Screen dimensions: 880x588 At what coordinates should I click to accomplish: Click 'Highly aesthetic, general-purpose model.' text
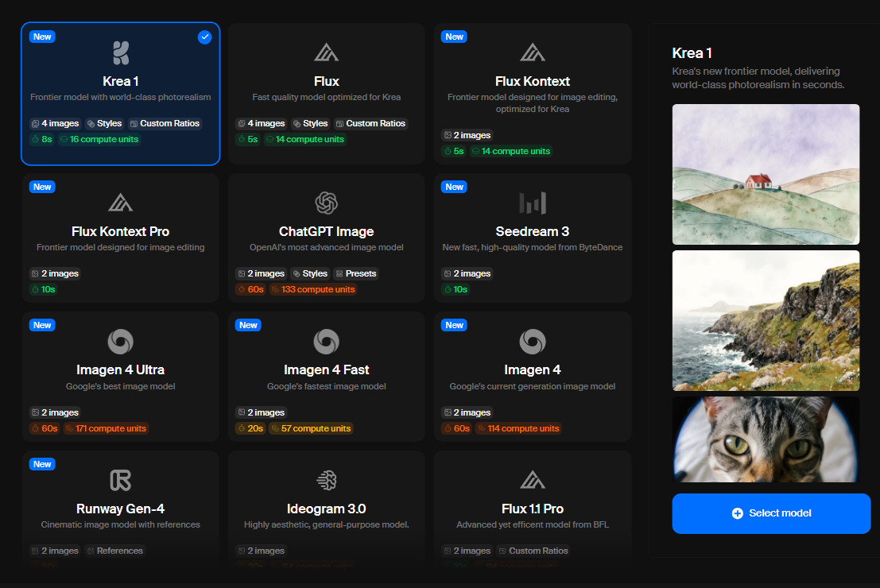coord(327,524)
